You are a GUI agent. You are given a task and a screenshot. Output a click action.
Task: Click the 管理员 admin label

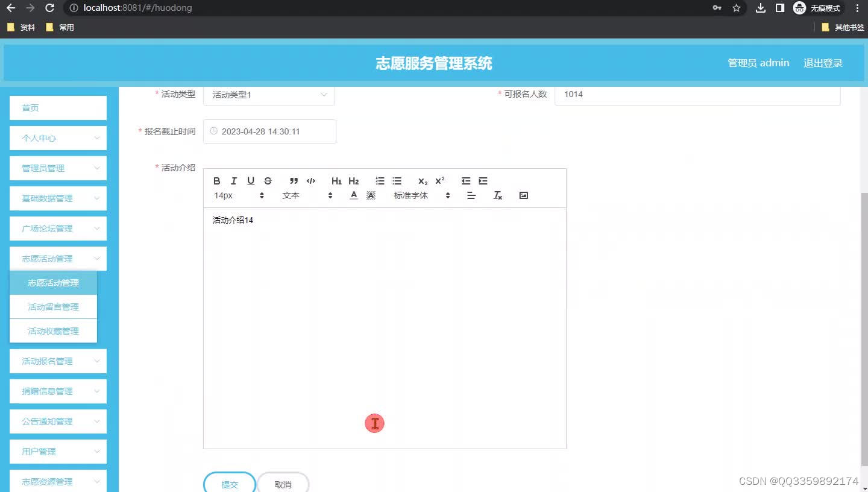[x=758, y=63]
